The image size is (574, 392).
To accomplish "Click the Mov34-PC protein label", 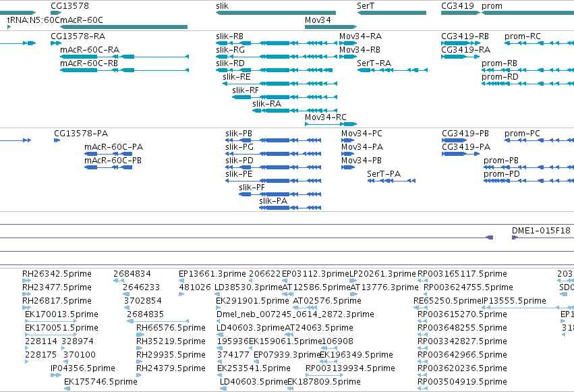I will pyautogui.click(x=362, y=134).
